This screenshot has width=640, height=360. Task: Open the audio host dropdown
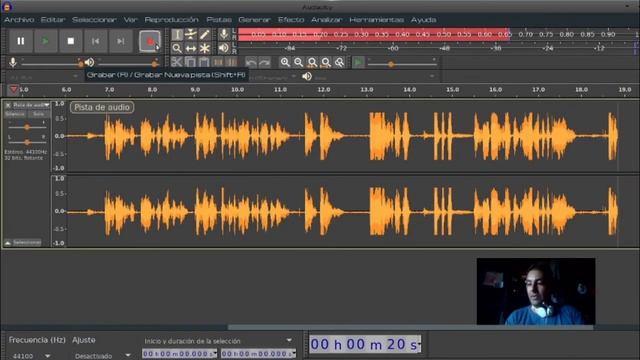43,76
